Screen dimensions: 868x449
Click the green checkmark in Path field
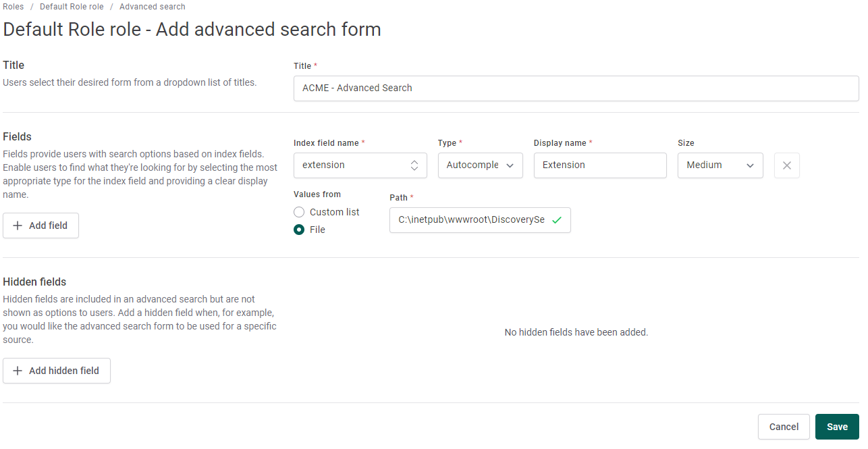557,220
